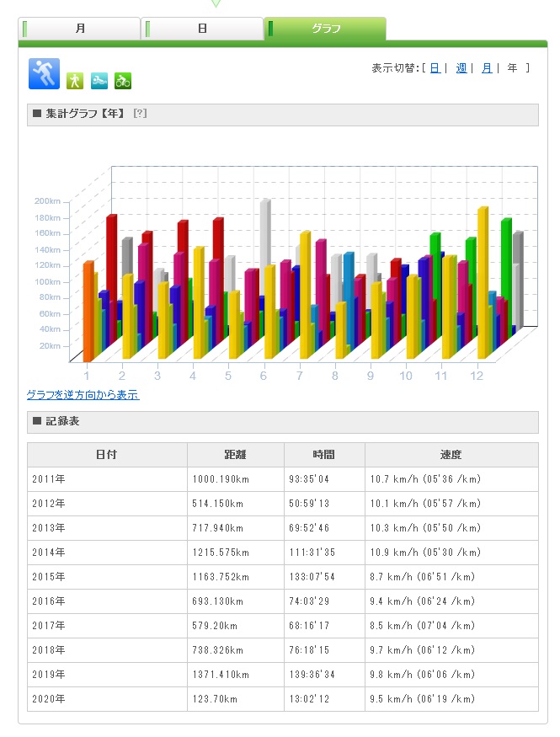The width and height of the screenshot is (560, 737).
Task: Switch display to 月 view link
Action: (x=488, y=68)
